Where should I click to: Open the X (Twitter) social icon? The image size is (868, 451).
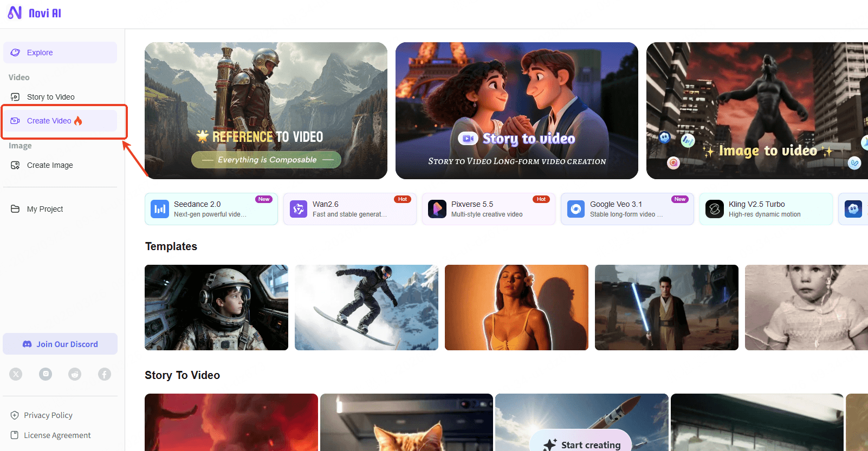click(x=16, y=374)
